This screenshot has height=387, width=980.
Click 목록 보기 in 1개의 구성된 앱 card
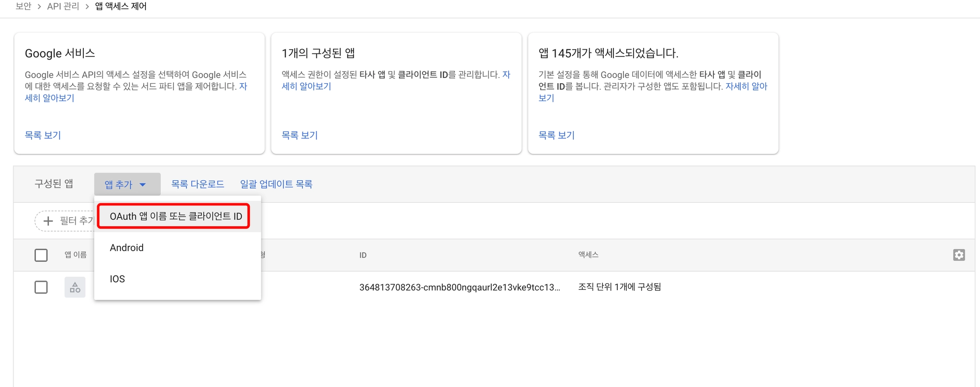click(x=300, y=135)
